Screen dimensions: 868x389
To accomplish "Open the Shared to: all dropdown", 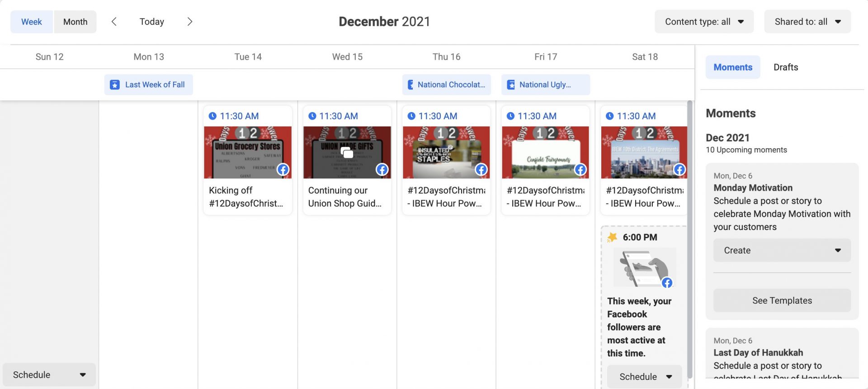I will click(x=807, y=22).
